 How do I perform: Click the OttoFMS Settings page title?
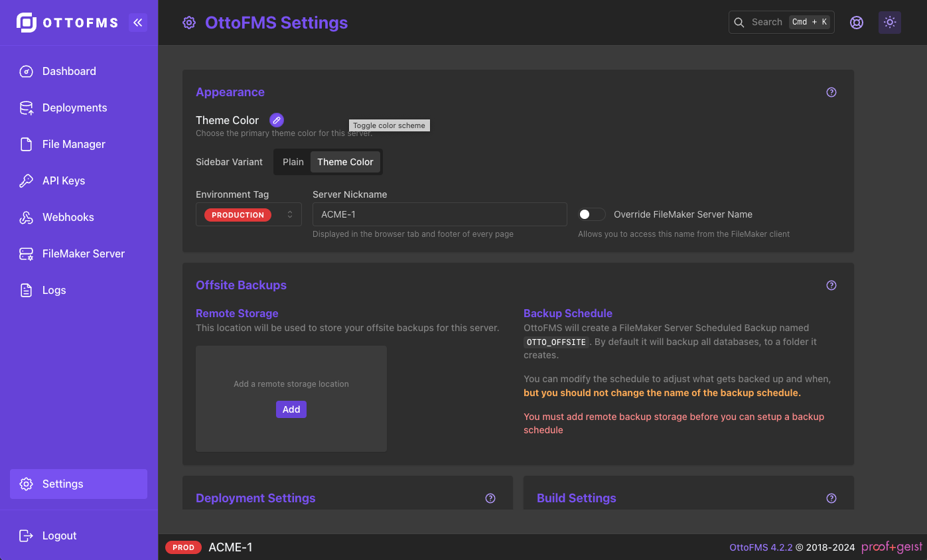click(277, 23)
